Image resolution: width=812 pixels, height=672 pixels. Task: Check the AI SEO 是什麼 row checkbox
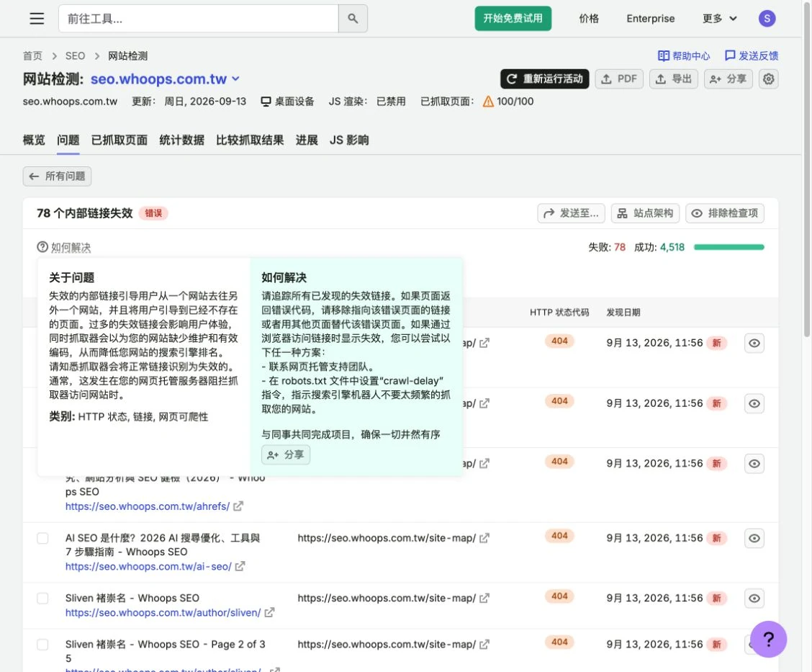tap(42, 538)
